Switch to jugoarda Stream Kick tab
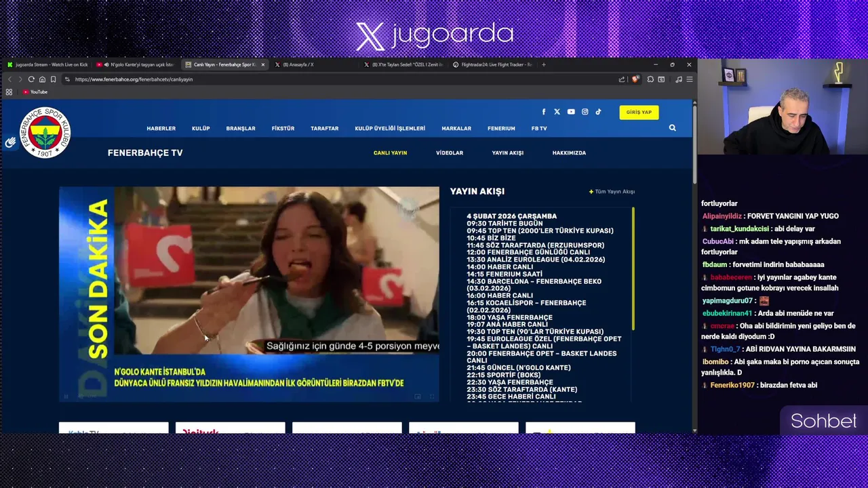This screenshot has height=488, width=868. click(47, 64)
